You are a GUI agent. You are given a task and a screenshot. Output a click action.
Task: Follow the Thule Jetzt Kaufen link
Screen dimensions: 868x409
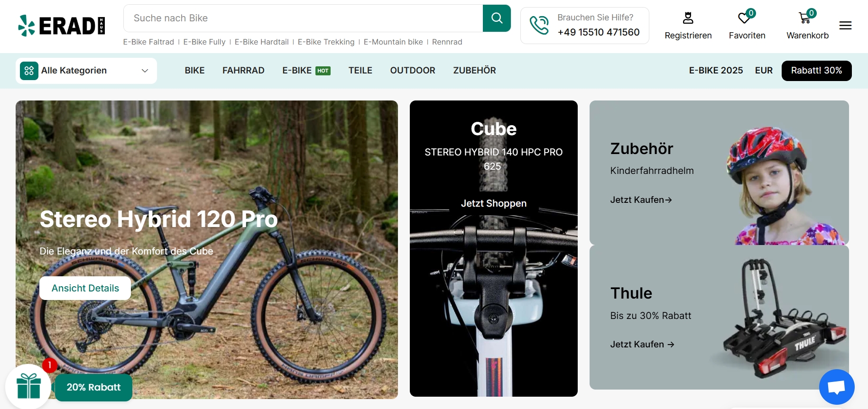point(642,345)
